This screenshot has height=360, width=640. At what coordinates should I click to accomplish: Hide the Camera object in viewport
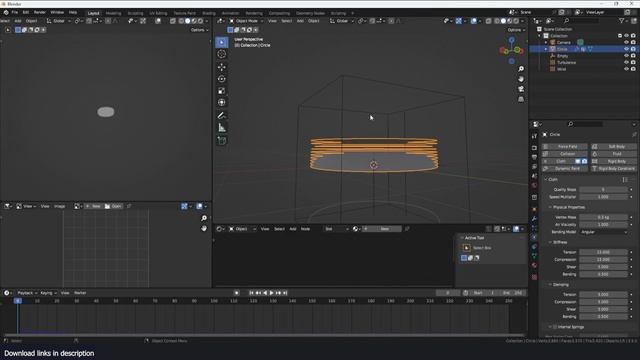[x=626, y=42]
